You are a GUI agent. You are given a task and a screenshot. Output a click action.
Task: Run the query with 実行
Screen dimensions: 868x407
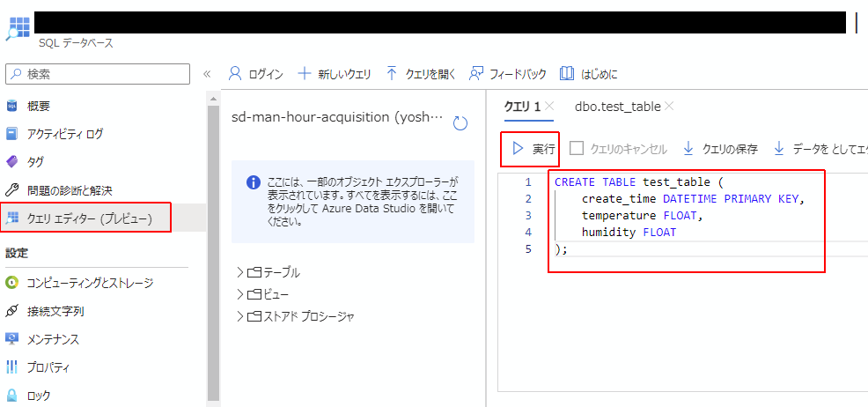(x=533, y=148)
